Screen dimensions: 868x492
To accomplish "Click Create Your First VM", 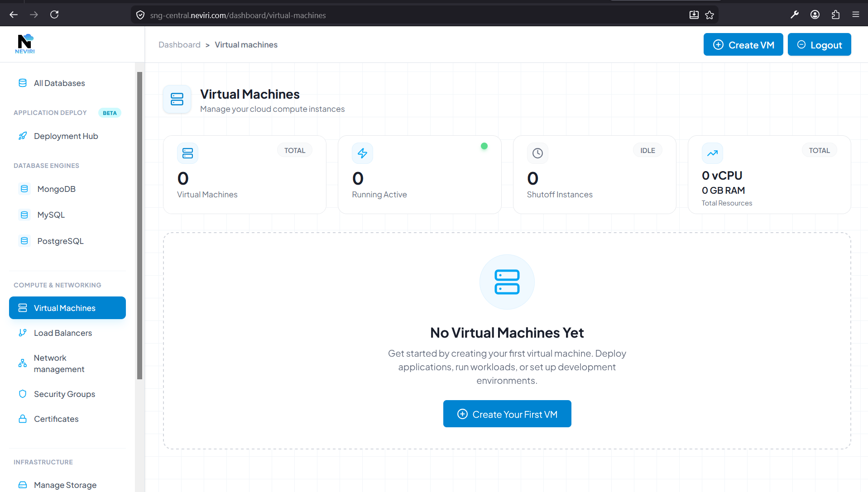I will (x=507, y=414).
